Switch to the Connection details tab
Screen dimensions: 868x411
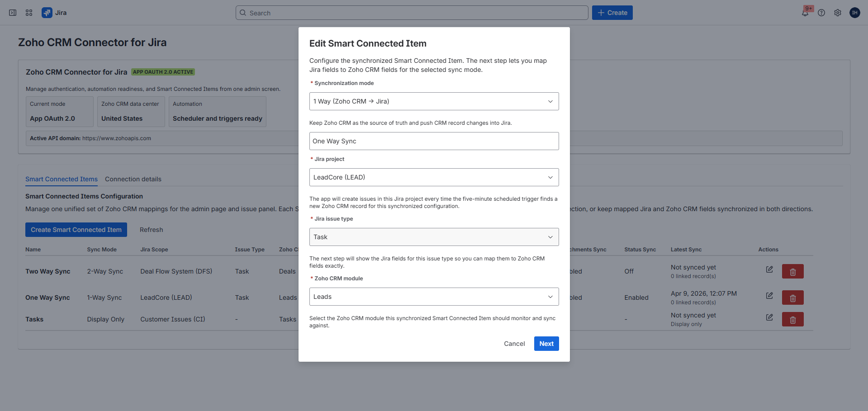(133, 179)
